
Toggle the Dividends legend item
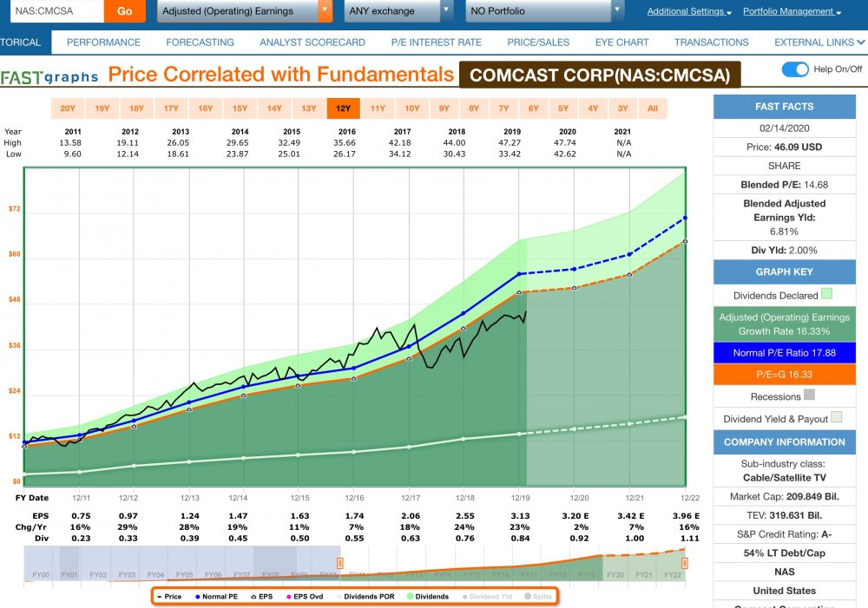pyautogui.click(x=428, y=597)
